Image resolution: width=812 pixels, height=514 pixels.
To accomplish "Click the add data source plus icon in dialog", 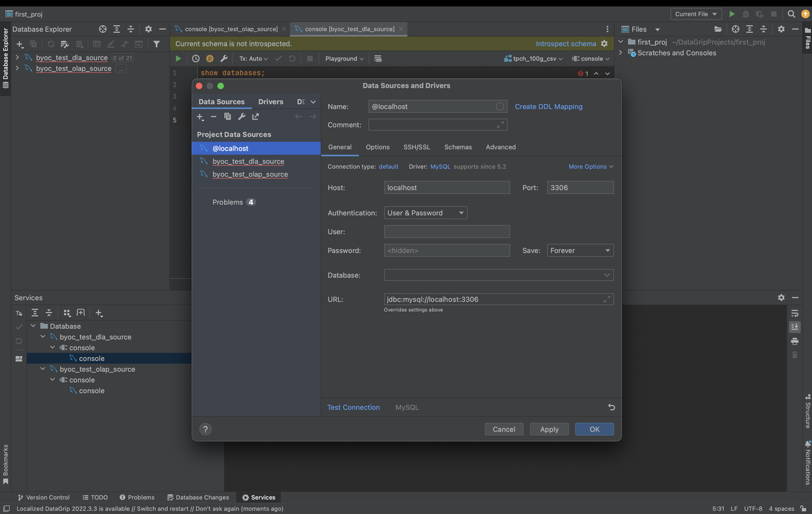I will pyautogui.click(x=200, y=117).
